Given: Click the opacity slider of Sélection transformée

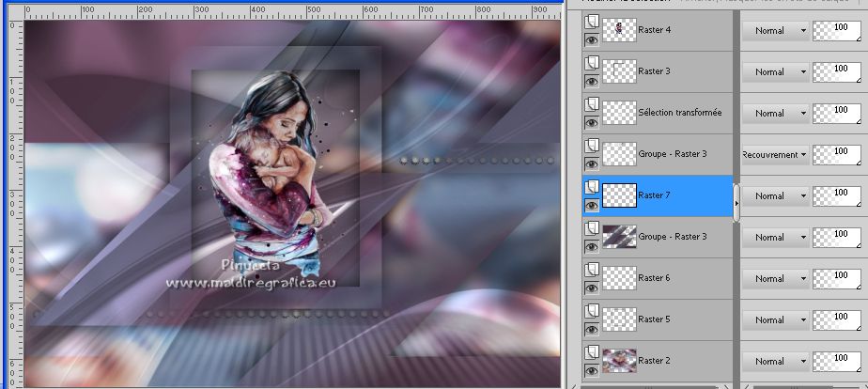Looking at the screenshot, I should pos(837,114).
